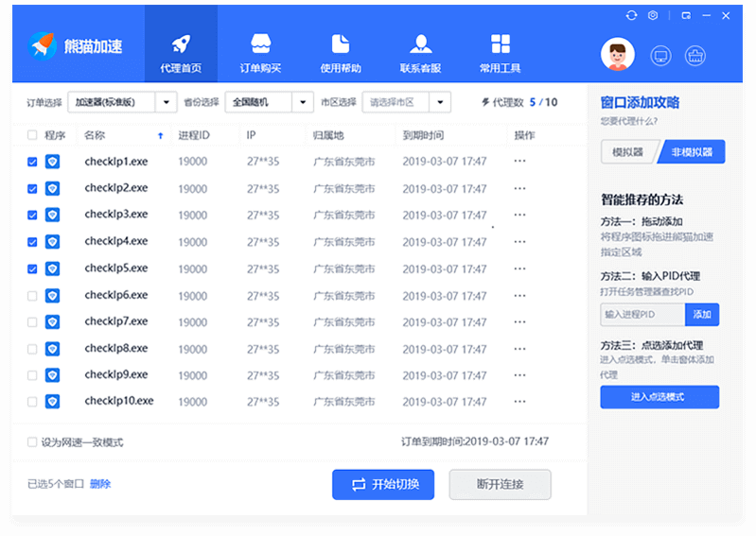Click the monitor icon beside avatar
Image resolution: width=756 pixels, height=536 pixels.
[x=661, y=56]
